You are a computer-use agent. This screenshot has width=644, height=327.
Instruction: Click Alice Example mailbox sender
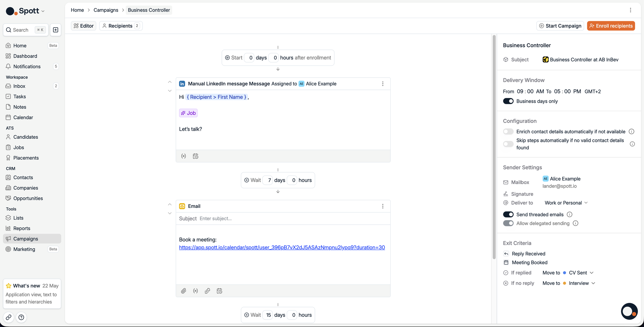pyautogui.click(x=562, y=179)
